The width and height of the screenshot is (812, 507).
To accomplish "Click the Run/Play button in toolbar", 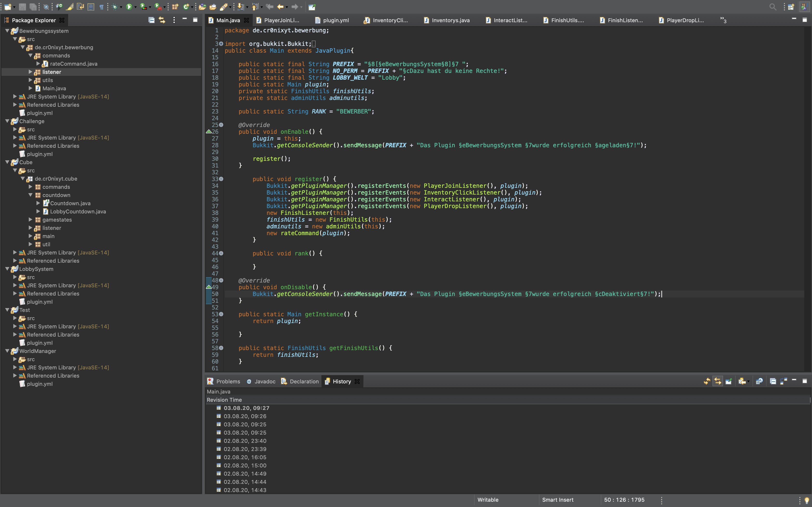I will (x=127, y=7).
